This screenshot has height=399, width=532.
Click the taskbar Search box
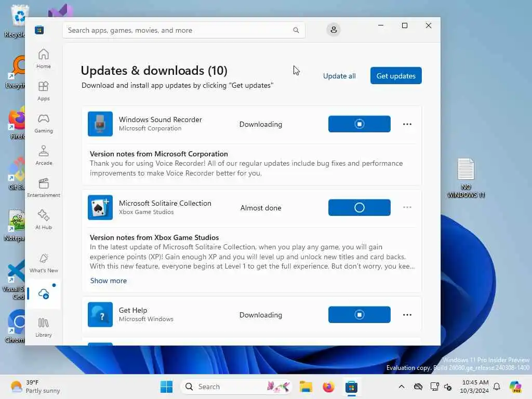pos(236,387)
